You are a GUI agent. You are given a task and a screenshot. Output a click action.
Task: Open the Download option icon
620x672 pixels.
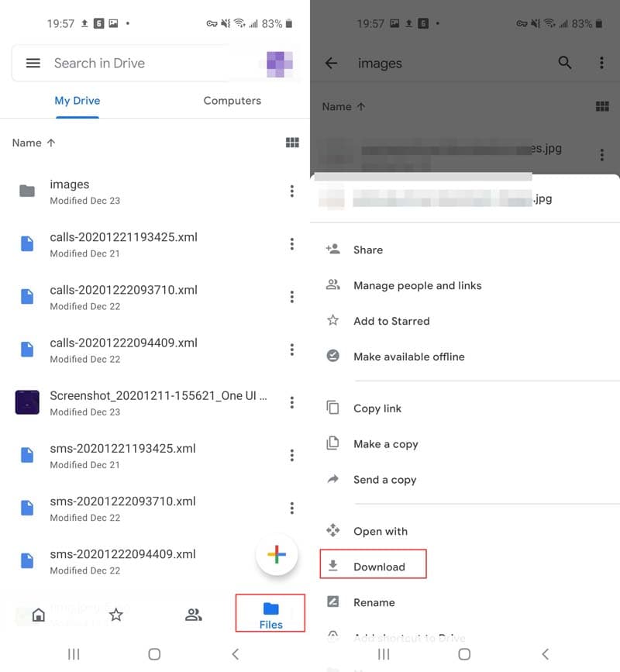335,566
